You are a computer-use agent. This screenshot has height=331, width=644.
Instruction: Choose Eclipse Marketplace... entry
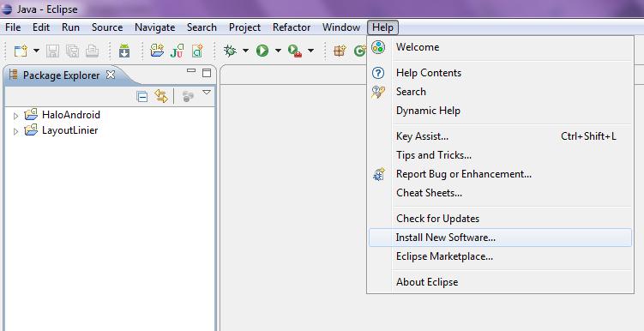(500, 256)
